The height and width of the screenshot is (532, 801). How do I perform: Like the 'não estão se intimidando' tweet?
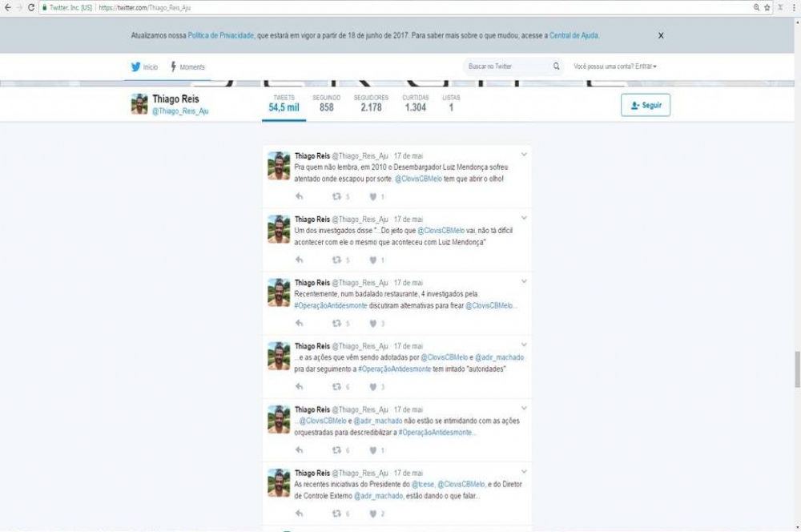click(373, 450)
